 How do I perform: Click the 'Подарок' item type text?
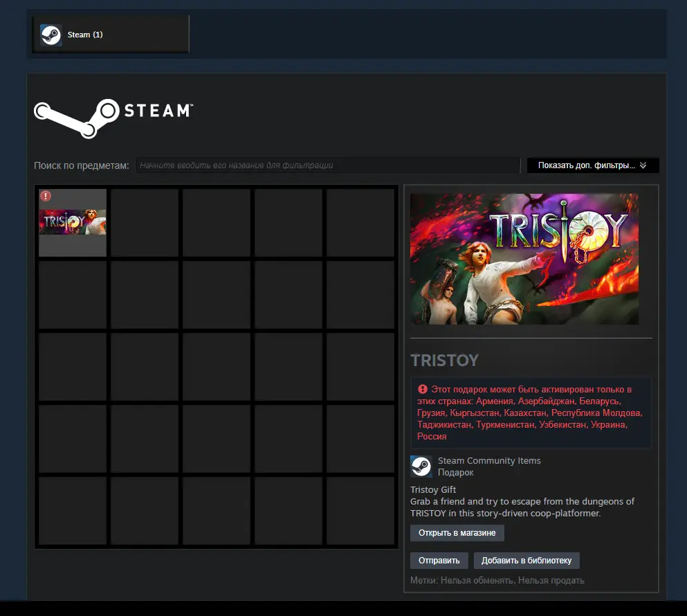tap(456, 472)
